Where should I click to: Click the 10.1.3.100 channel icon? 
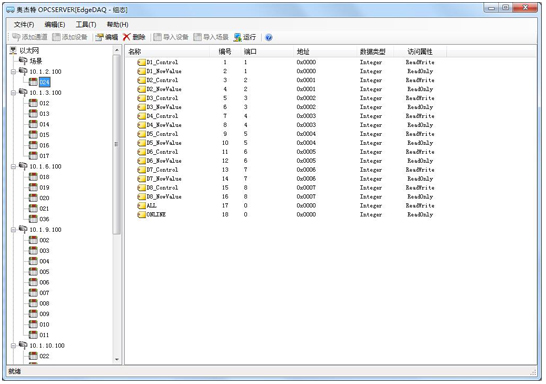click(x=23, y=92)
